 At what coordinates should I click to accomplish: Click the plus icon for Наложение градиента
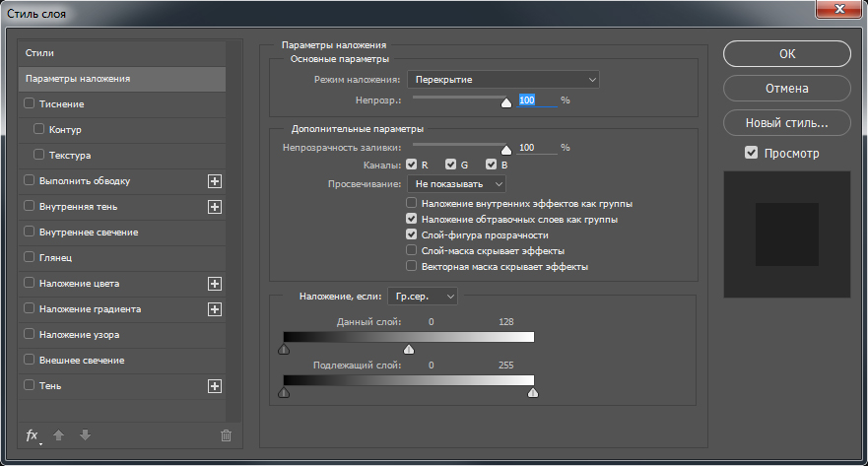coord(215,309)
